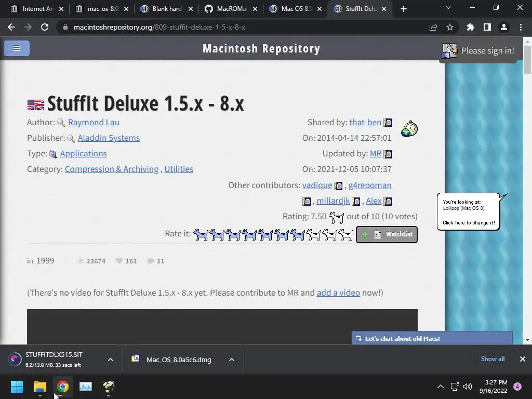
Task: Click the STUFFITDLX515.SIT download item
Action: 54,360
